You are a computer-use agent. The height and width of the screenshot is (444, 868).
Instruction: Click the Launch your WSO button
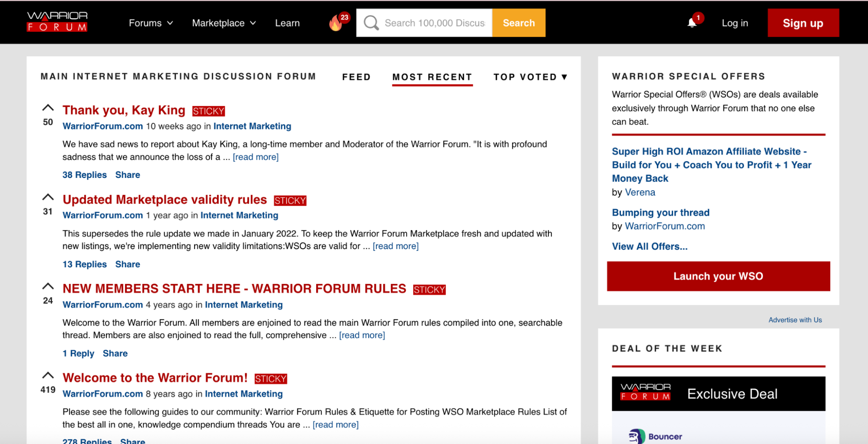[x=718, y=276]
